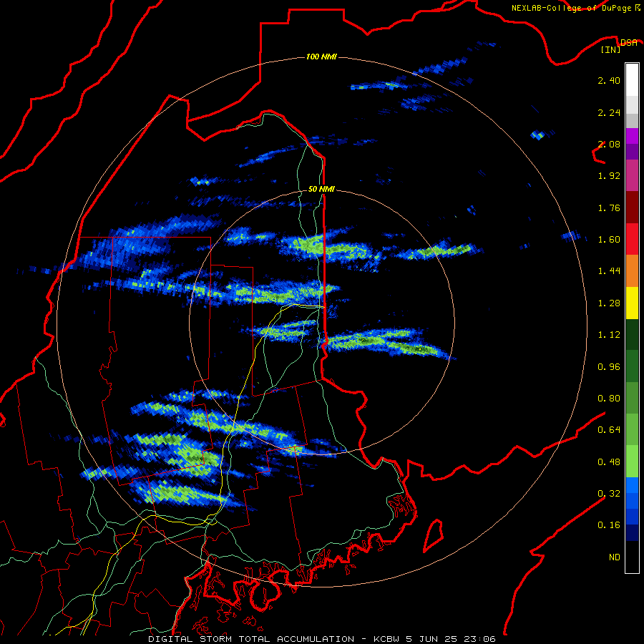644x644 pixels.
Task: Click the white swatch beside 2.40
Action: 632,79
